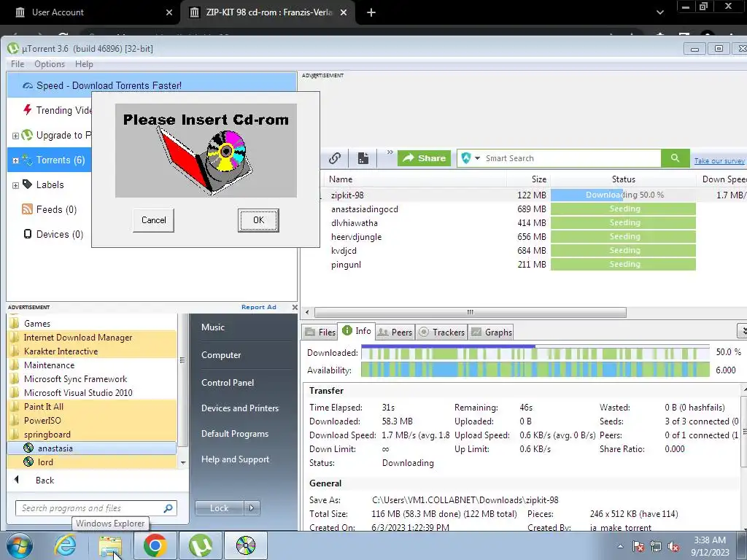The height and width of the screenshot is (560, 747).
Task: Launch lord from springboard folder
Action: [x=92, y=462]
